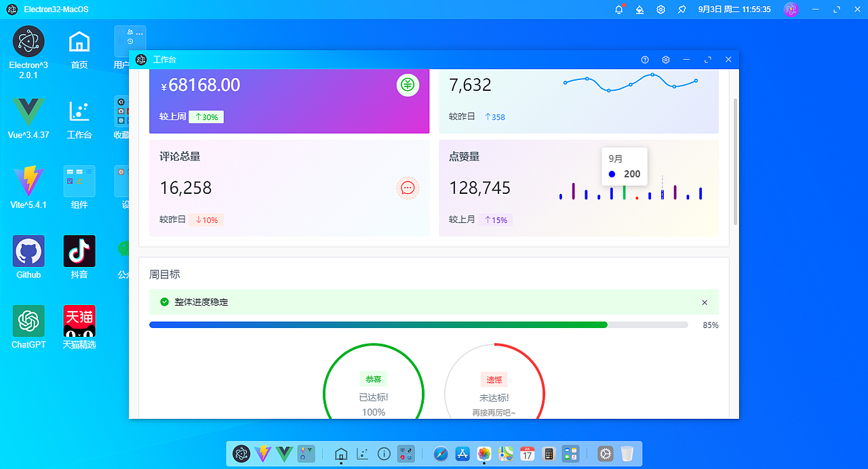Open the notifications bell in top bar
The height and width of the screenshot is (469, 868).
(619, 9)
